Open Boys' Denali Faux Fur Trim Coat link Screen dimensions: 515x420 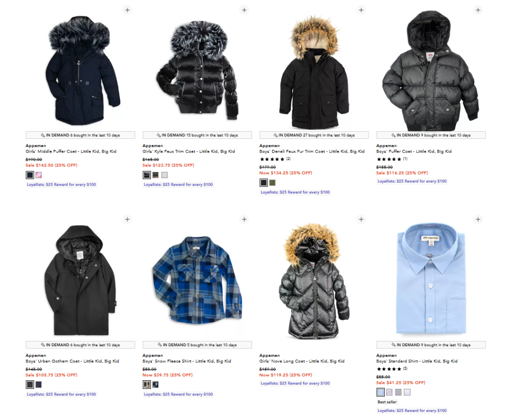pos(312,151)
